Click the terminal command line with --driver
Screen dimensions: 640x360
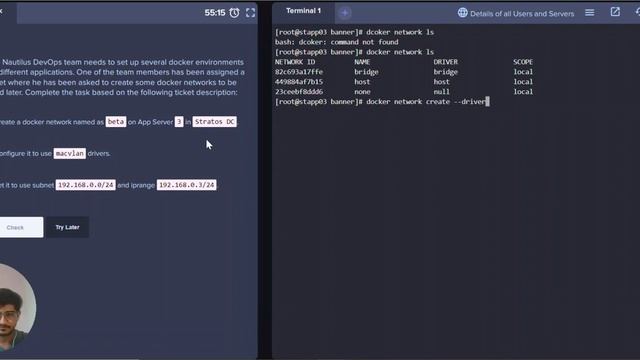tap(382, 102)
